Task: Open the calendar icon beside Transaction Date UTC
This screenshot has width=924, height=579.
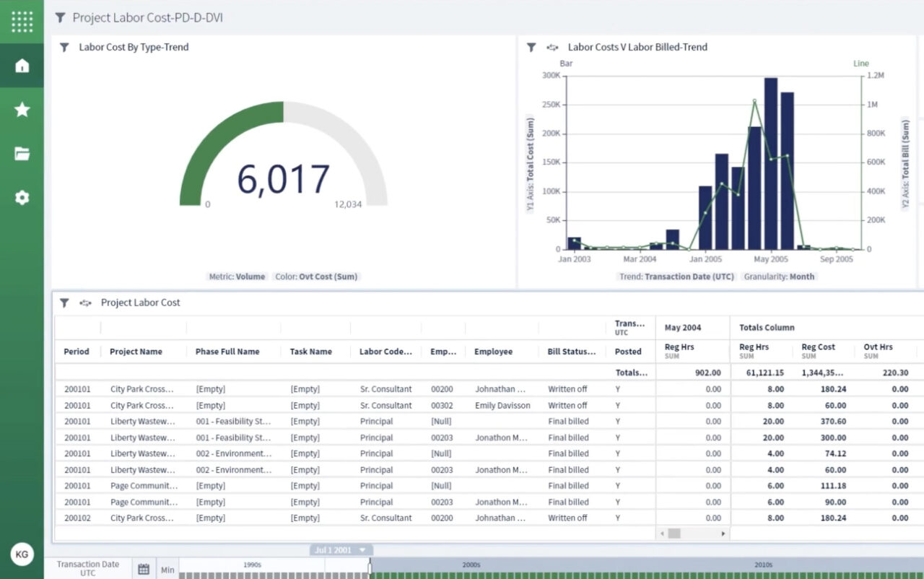Action: click(144, 569)
